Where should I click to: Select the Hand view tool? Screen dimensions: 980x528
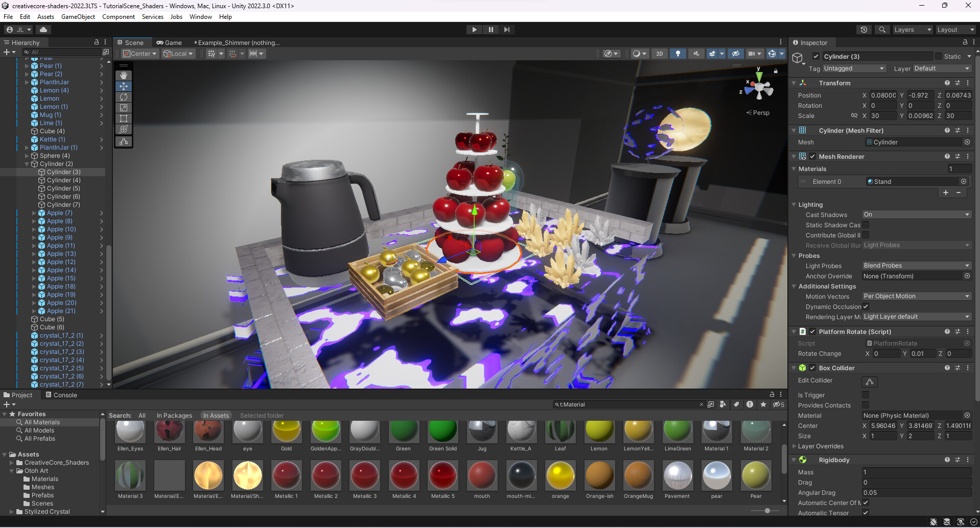(123, 75)
